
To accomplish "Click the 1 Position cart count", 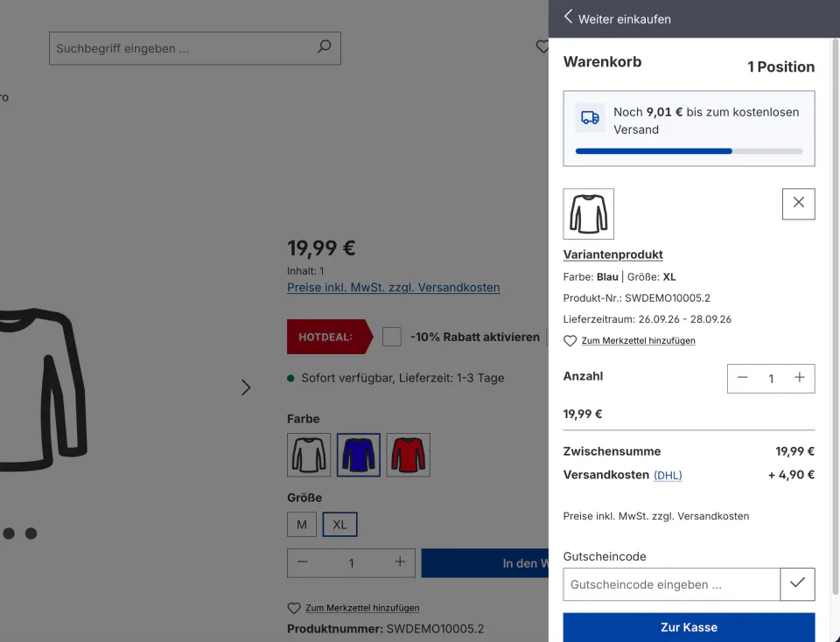I will 781,67.
